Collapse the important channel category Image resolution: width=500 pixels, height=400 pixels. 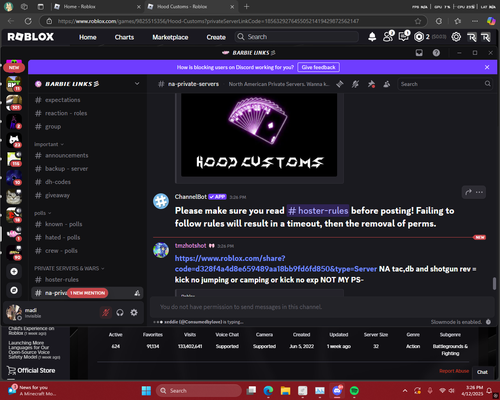coord(49,144)
